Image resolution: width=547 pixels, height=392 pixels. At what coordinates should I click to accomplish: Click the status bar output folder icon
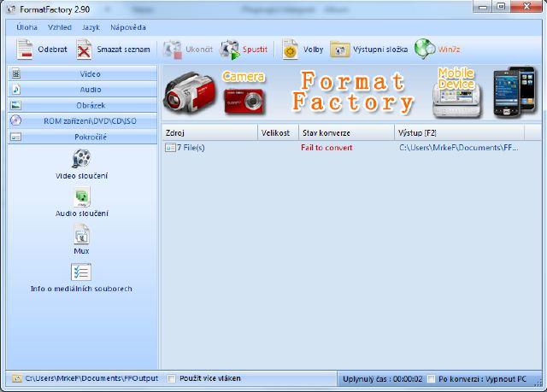[x=16, y=378]
